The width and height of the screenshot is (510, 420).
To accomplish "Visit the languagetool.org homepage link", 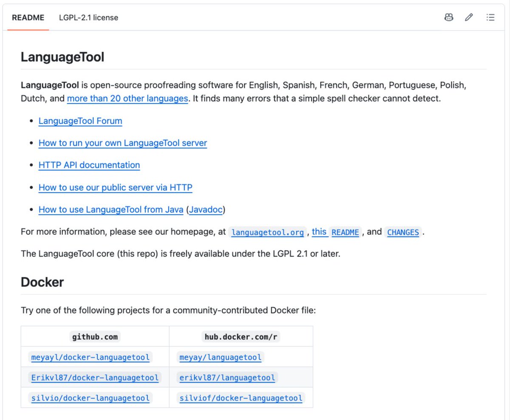I will 267,232.
